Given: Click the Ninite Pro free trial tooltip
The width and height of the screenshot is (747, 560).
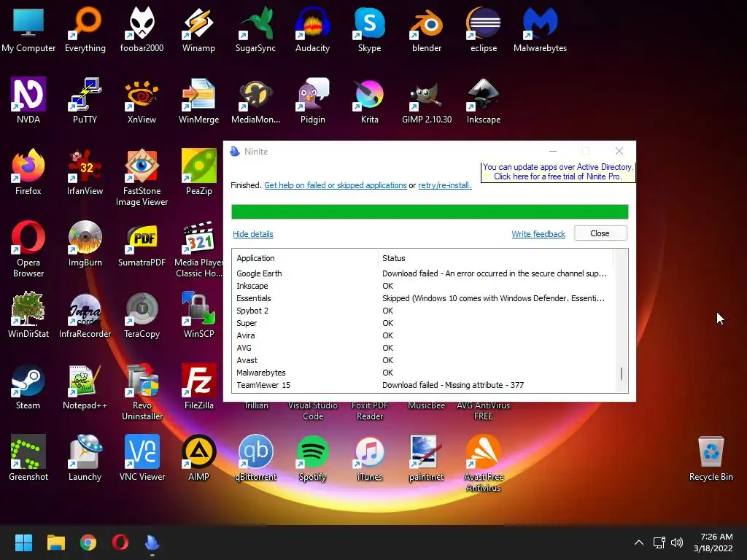Looking at the screenshot, I should 558,171.
